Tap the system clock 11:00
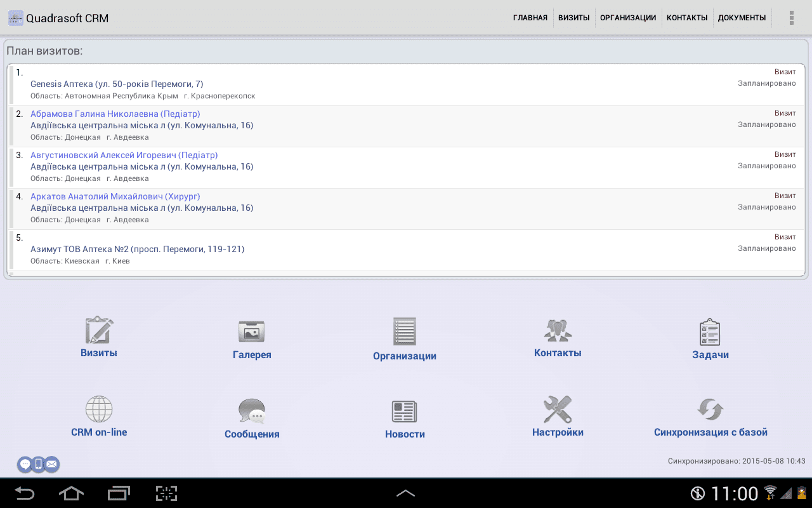Viewport: 812px width, 508px height. pos(735,493)
